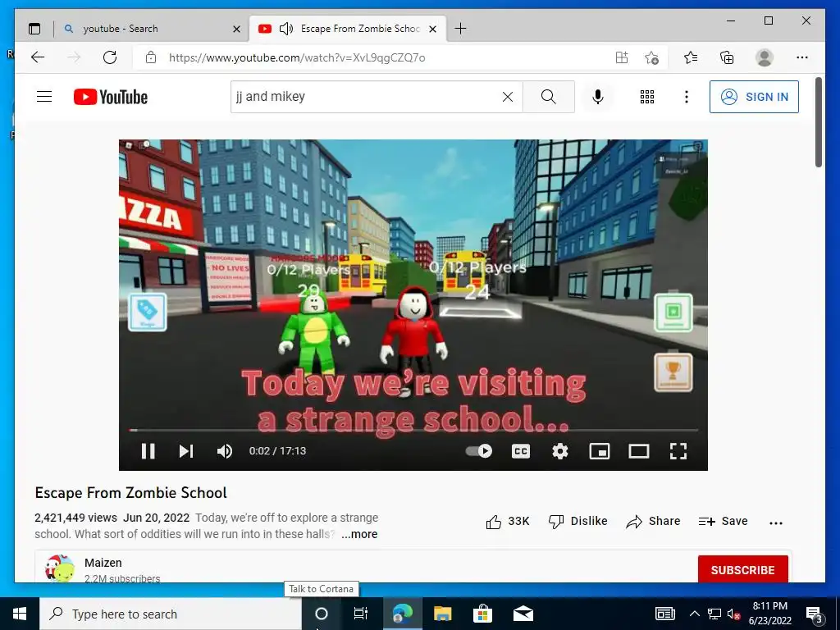
Task: Activate miniplayer mode
Action: 600,451
